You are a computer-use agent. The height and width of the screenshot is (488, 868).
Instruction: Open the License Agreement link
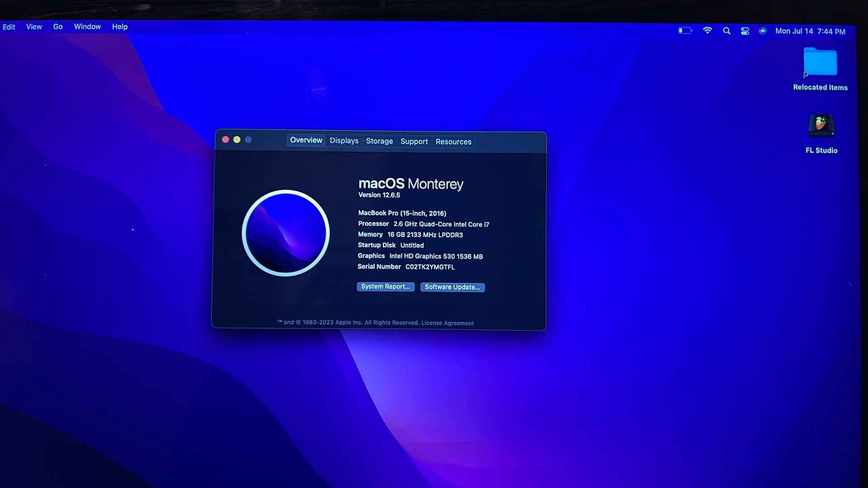(448, 323)
